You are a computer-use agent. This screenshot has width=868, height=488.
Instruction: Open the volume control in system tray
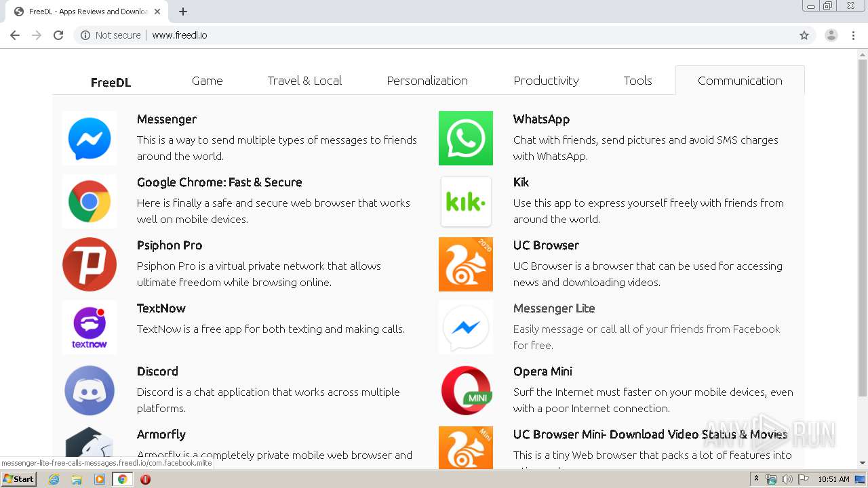(787, 479)
